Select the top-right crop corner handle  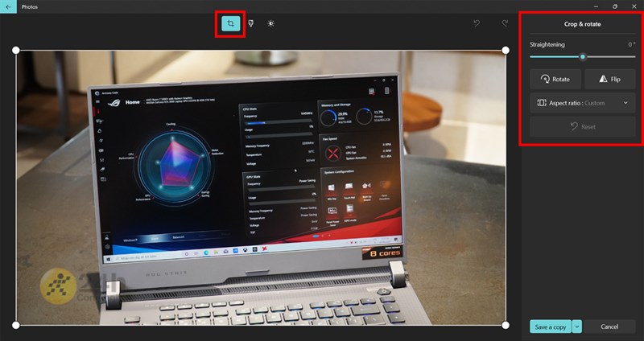[x=506, y=50]
